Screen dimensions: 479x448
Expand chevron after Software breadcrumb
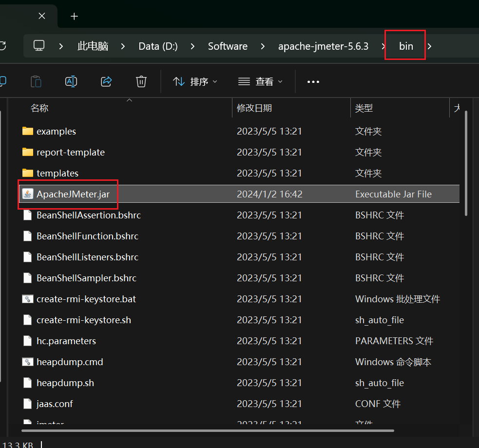(263, 46)
